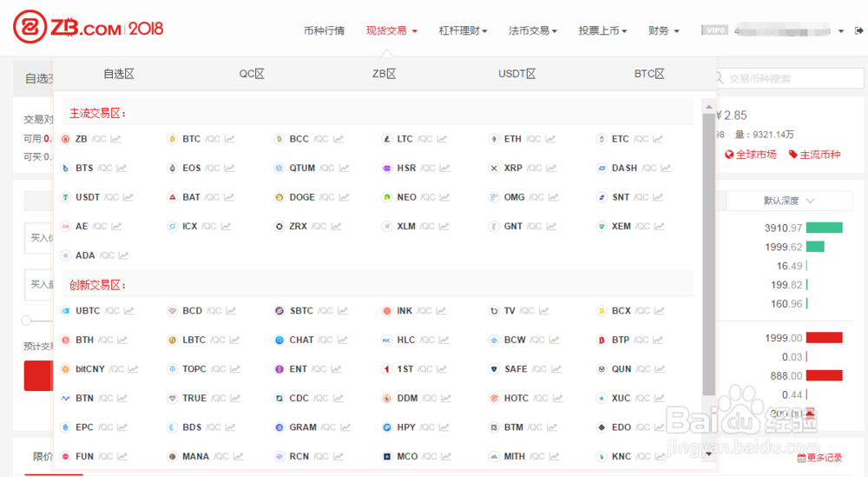Expand the 财务 dropdown menu
This screenshot has height=477, width=868.
(x=664, y=30)
